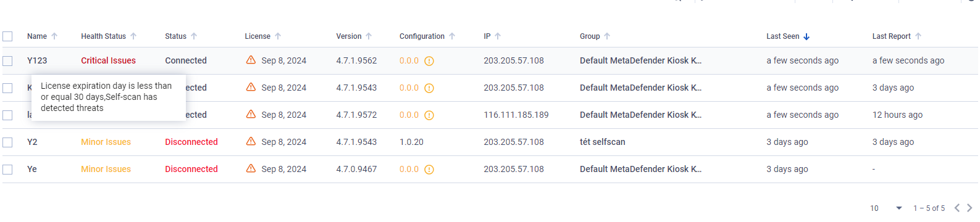Image resolution: width=980 pixels, height=222 pixels.
Task: Click Minor Issues in Ye row
Action: click(106, 169)
